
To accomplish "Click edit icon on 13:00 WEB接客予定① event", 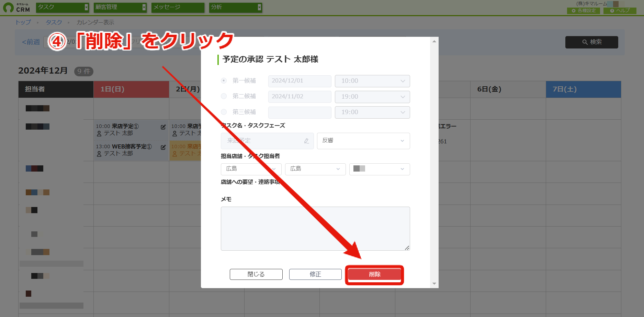I will (163, 147).
